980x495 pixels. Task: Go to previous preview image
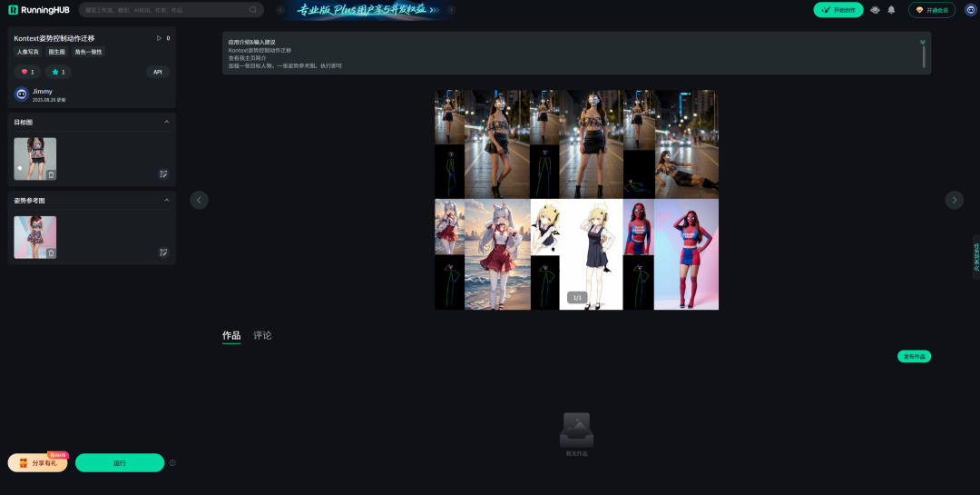click(199, 200)
